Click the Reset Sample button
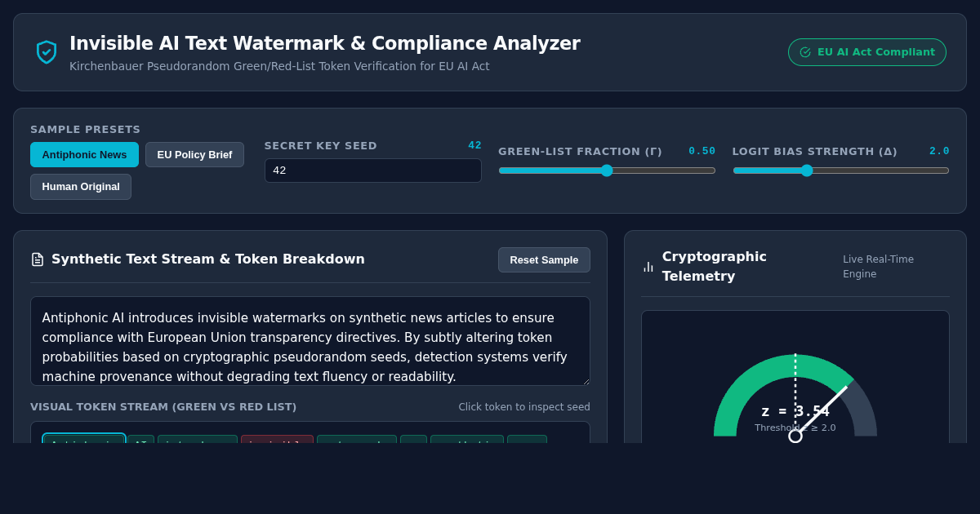Viewport: 980px width, 514px height. click(x=544, y=259)
